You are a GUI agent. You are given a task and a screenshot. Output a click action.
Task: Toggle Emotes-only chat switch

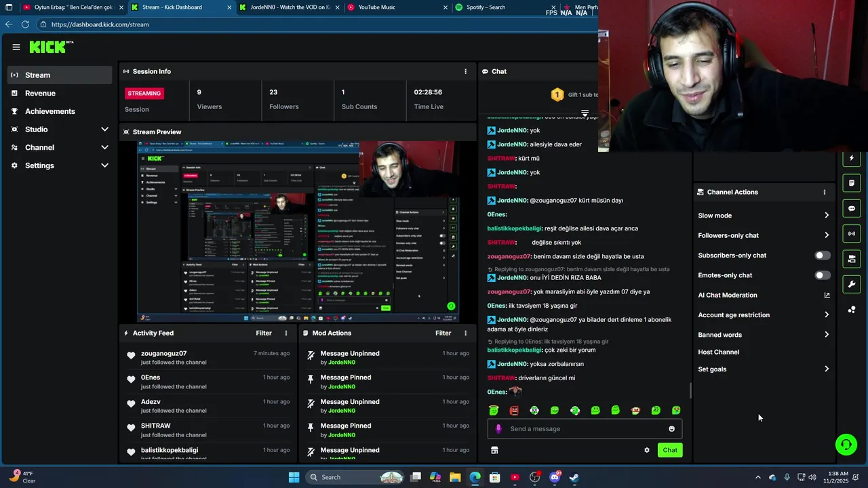pos(822,275)
